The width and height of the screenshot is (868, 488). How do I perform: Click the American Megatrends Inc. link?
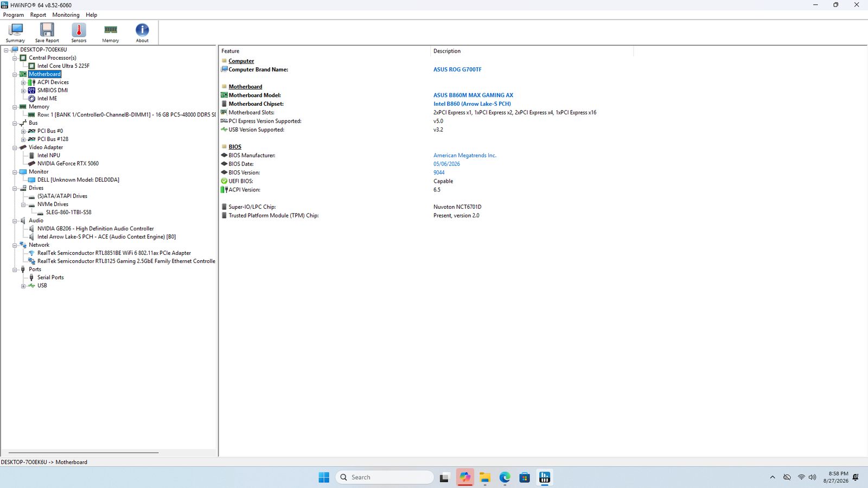click(x=465, y=156)
